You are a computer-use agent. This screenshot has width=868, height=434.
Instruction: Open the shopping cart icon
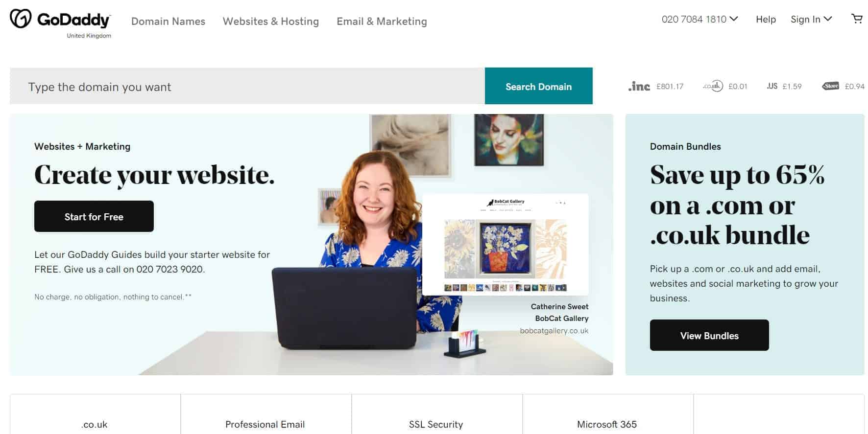coord(857,19)
